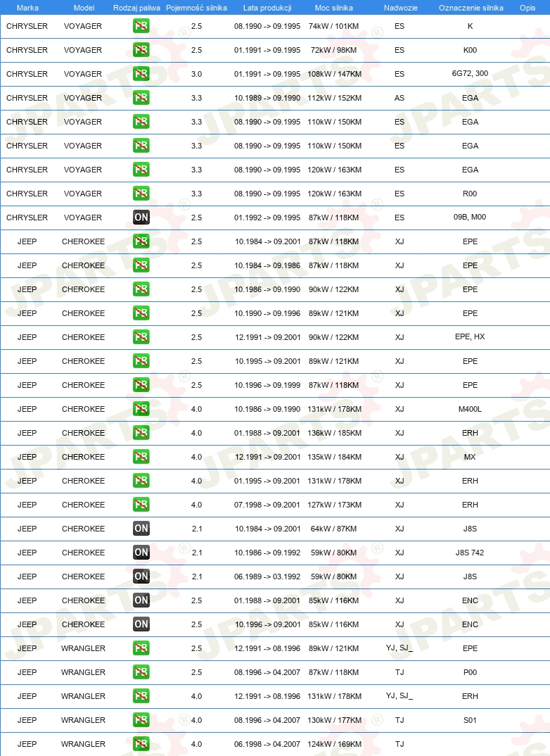Click the petrol icon in the Cherokee 10.1984 -> 09.1986 row
Image resolution: width=550 pixels, height=756 pixels.
141,265
